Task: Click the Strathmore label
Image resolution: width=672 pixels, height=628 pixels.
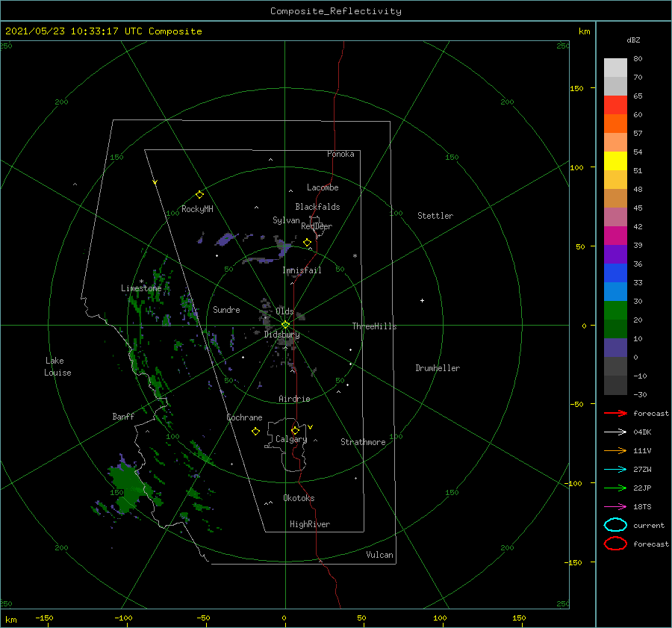Action: [x=363, y=442]
